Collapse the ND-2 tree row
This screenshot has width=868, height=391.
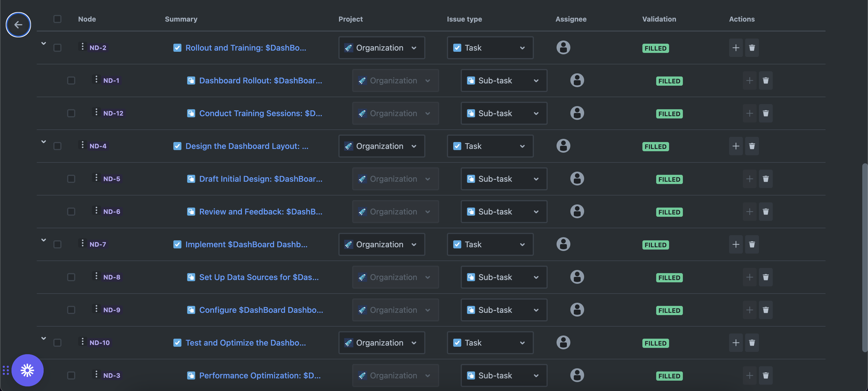point(43,43)
